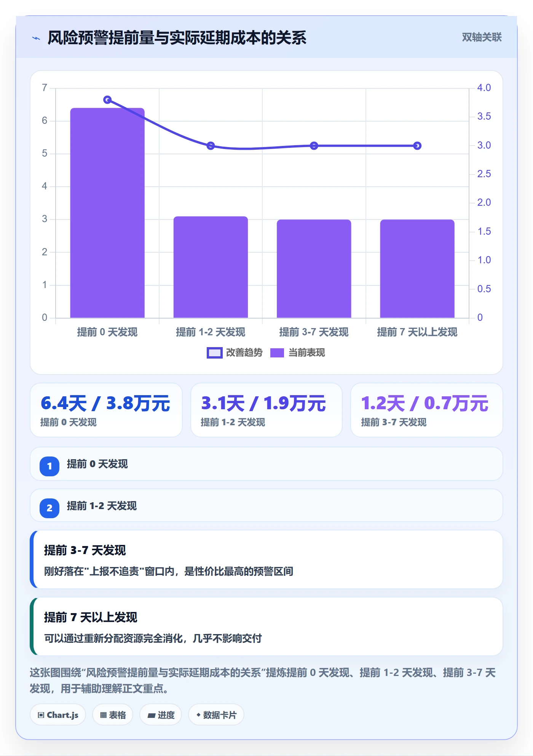Click the 提前 0 天发现 text beside badge 1

point(97,464)
